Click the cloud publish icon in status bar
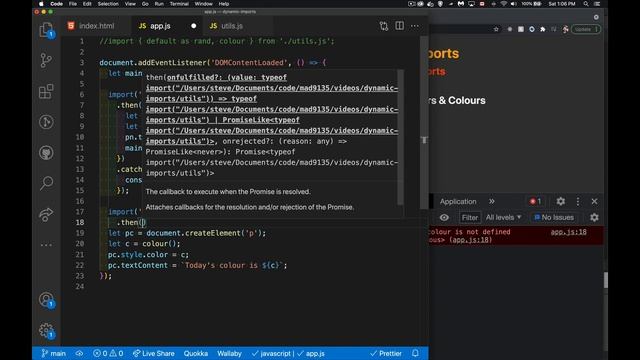This screenshot has width=640, height=360. (79, 353)
